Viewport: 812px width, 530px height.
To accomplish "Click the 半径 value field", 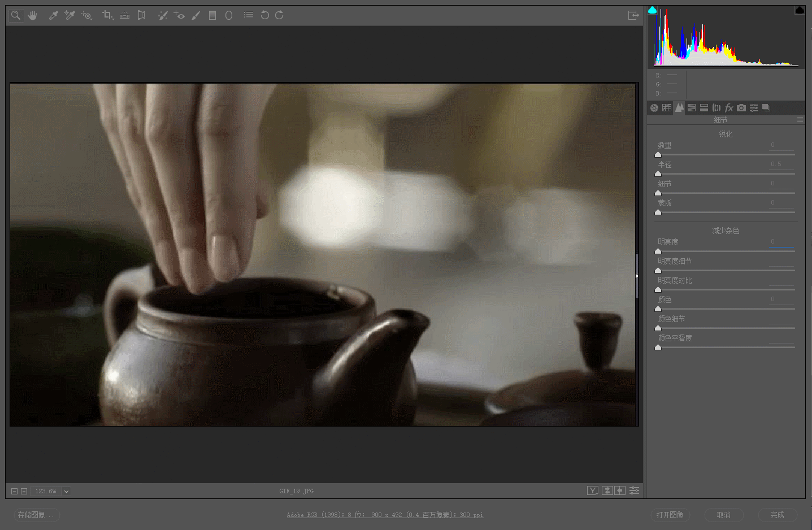I will tap(781, 164).
